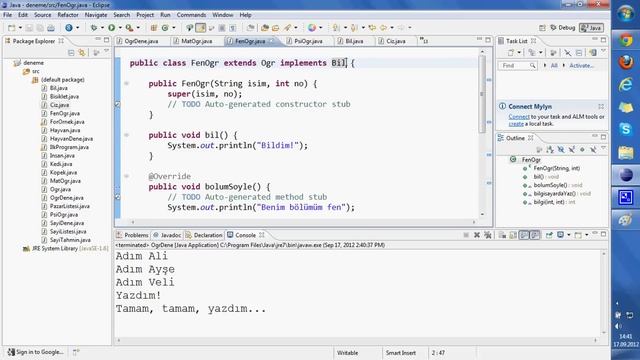Click the Activate... link in Task List

pyautogui.click(x=582, y=65)
